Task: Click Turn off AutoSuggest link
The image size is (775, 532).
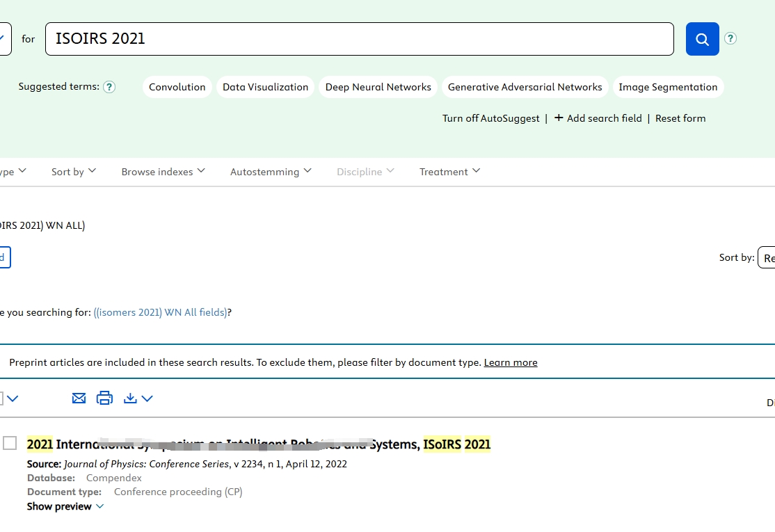Action: coord(490,118)
